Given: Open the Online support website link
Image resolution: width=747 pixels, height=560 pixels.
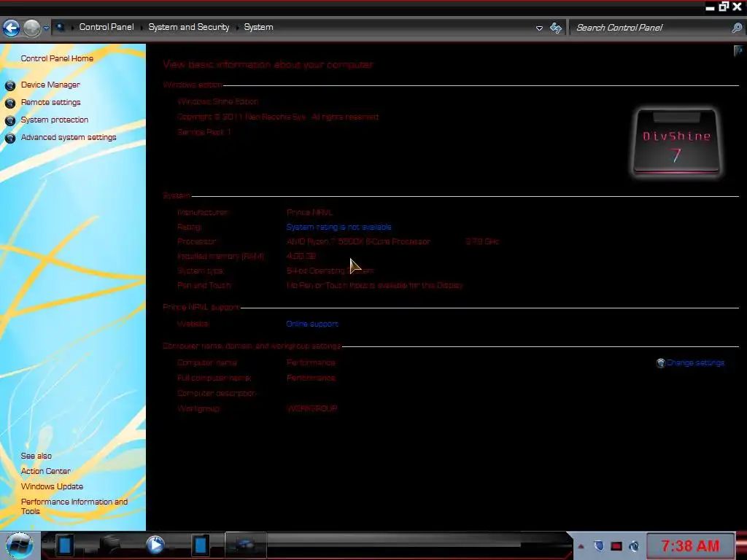Looking at the screenshot, I should click(312, 324).
